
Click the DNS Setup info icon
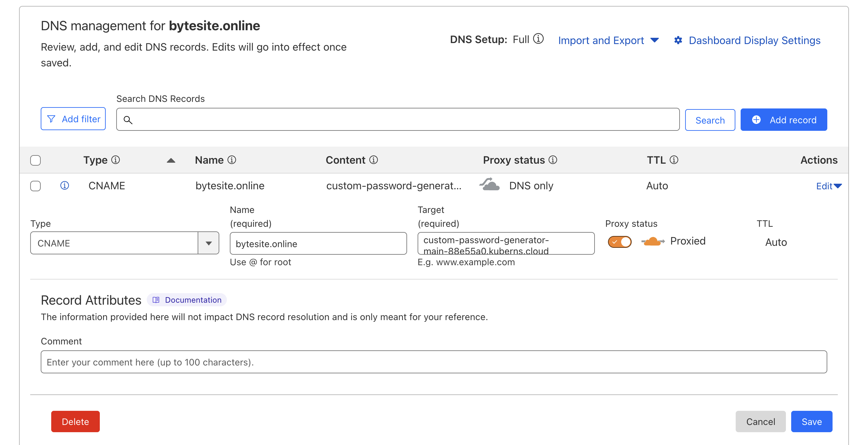[538, 39]
